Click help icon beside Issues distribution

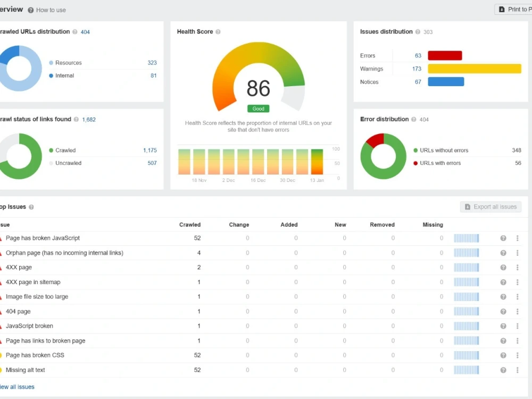(418, 32)
